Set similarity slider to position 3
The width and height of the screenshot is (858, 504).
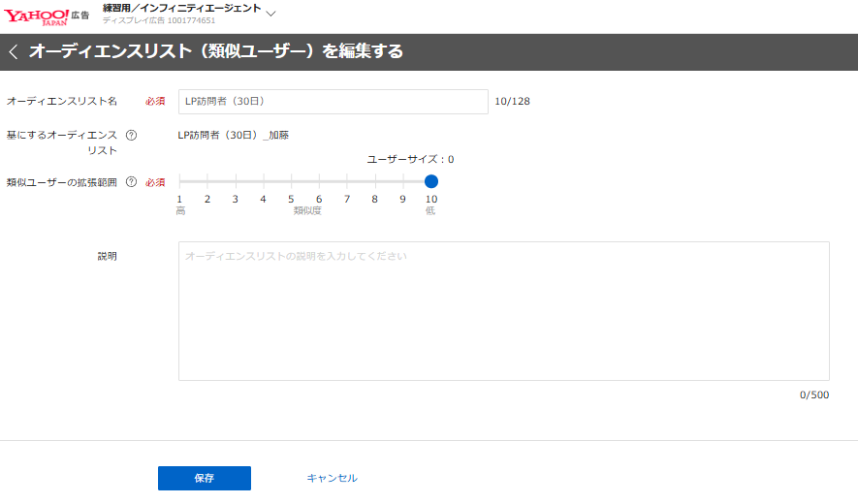(x=236, y=181)
